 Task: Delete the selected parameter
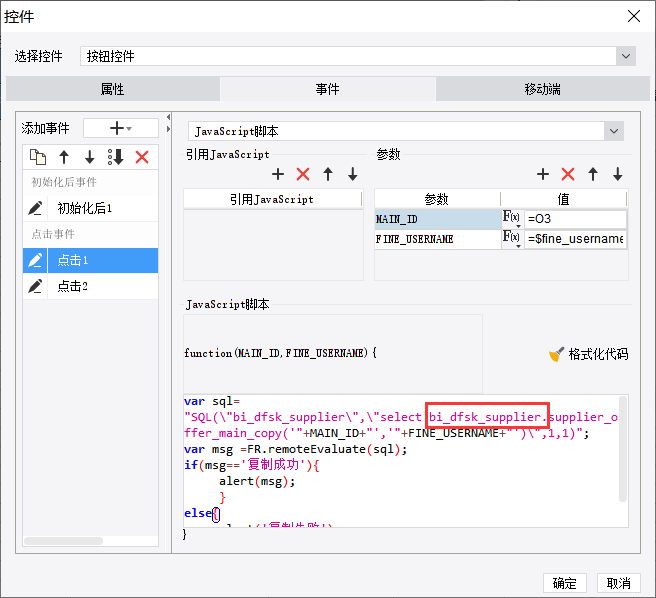click(568, 174)
